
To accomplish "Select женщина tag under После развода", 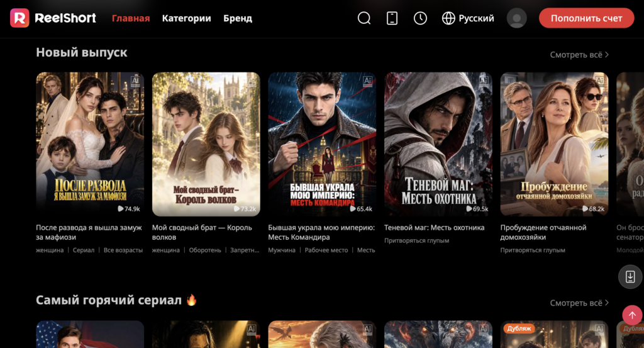I will coord(50,250).
